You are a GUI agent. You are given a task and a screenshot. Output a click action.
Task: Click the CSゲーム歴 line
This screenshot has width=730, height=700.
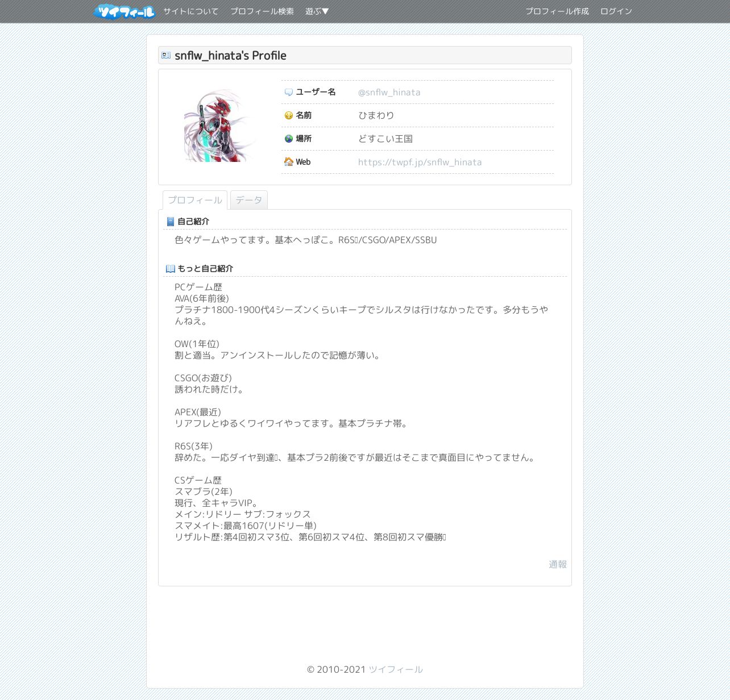pos(198,480)
